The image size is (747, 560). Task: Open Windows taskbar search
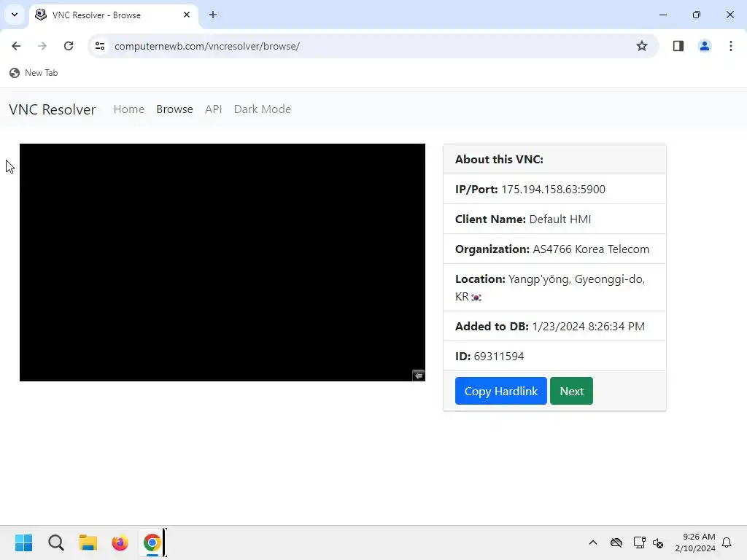coord(56,542)
